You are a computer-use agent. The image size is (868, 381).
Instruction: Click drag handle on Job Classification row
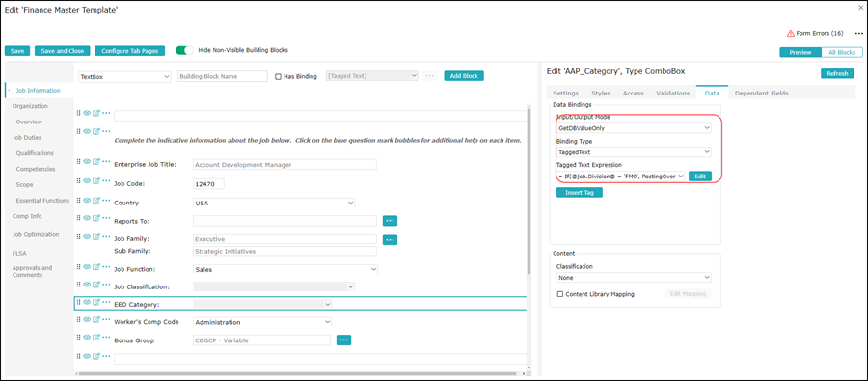(x=79, y=285)
